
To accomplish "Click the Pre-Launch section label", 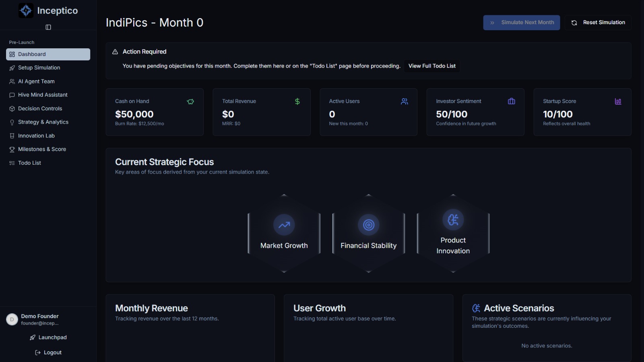I will 22,43.
